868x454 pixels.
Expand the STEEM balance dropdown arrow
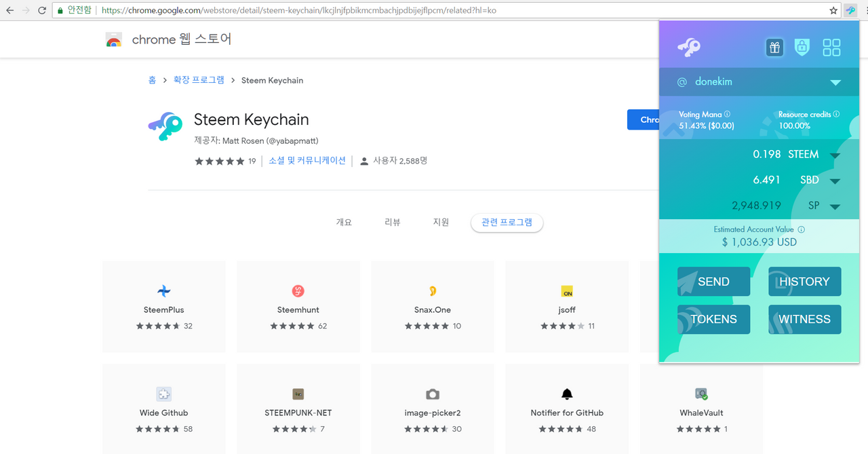(835, 155)
